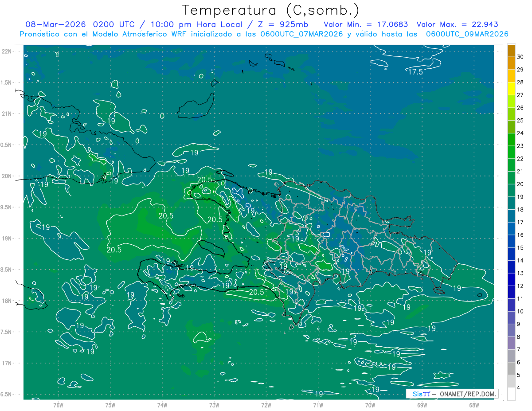Viewport: 532px width, 411px height.
Task: Click the color scale label "25"
Action: coord(520,120)
